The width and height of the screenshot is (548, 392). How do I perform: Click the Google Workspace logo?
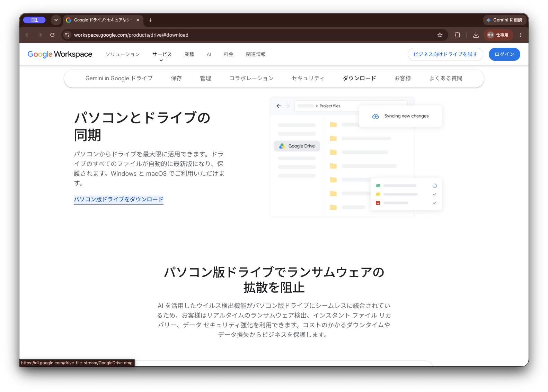pyautogui.click(x=60, y=54)
